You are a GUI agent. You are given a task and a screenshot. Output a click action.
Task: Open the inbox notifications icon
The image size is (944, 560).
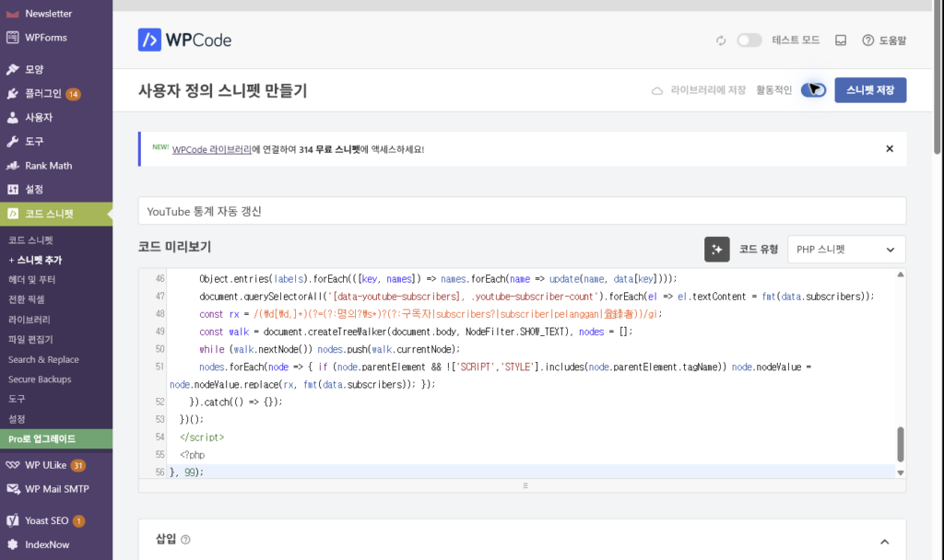click(x=841, y=41)
